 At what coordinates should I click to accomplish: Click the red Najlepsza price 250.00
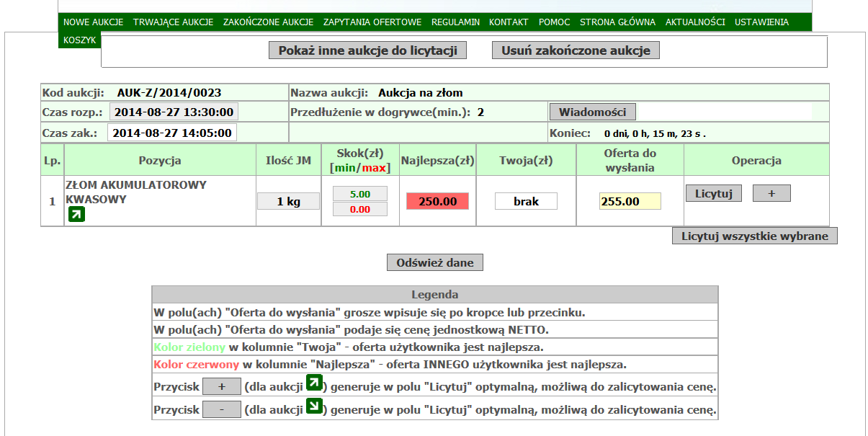pos(437,201)
